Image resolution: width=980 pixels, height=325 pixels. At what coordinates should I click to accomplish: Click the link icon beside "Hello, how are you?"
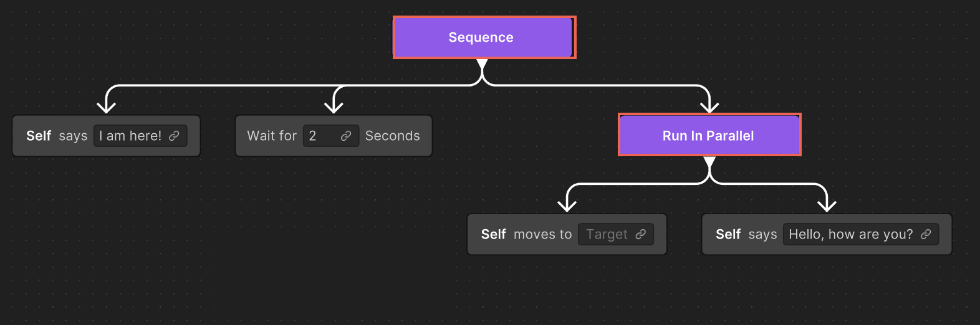click(x=926, y=234)
